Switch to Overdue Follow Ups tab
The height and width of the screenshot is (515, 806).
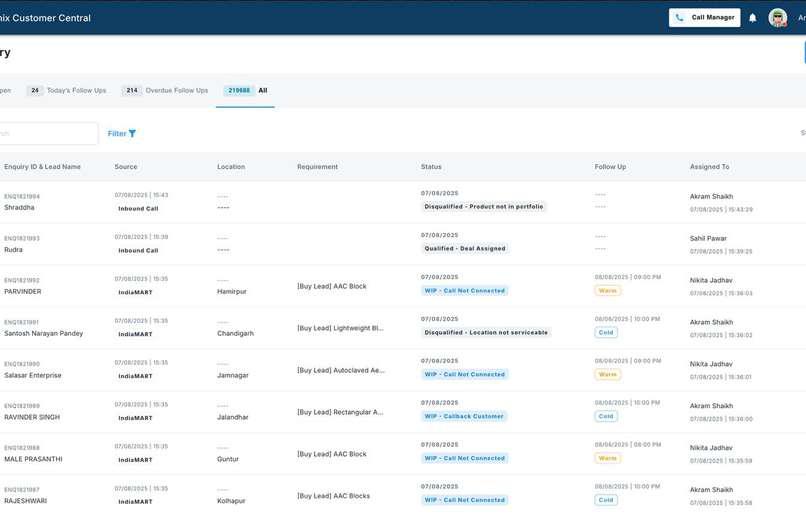(165, 90)
